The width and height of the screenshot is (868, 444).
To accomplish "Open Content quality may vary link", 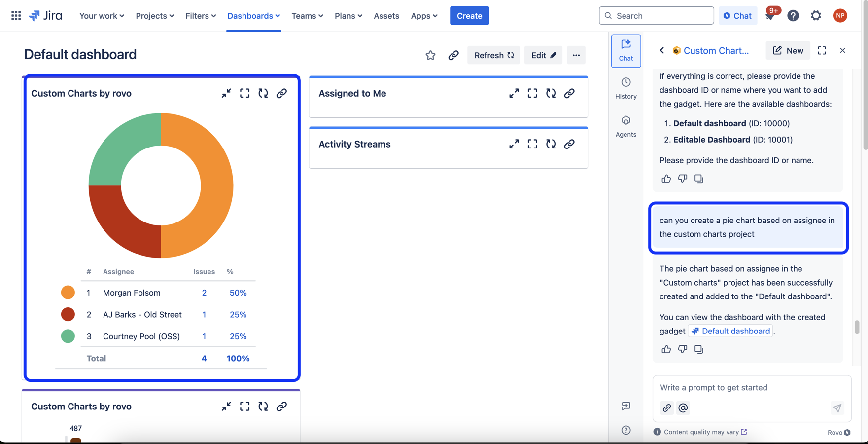I will click(705, 432).
